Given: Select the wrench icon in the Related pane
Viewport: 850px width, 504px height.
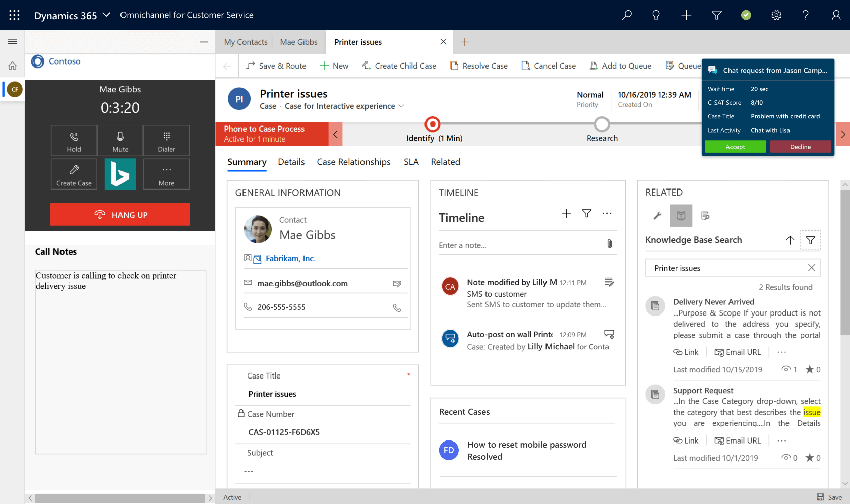Looking at the screenshot, I should (656, 215).
